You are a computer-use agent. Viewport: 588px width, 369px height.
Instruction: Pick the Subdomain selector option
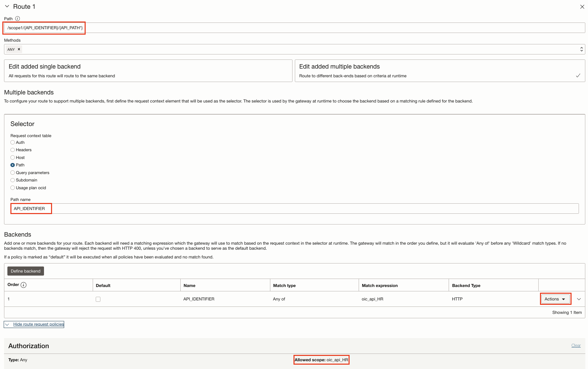pyautogui.click(x=13, y=180)
